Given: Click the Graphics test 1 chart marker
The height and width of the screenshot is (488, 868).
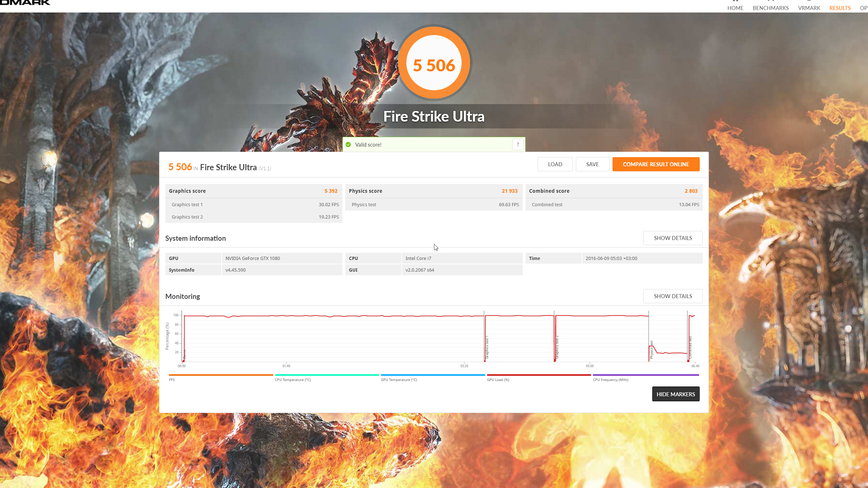Looking at the screenshot, I should [487, 347].
